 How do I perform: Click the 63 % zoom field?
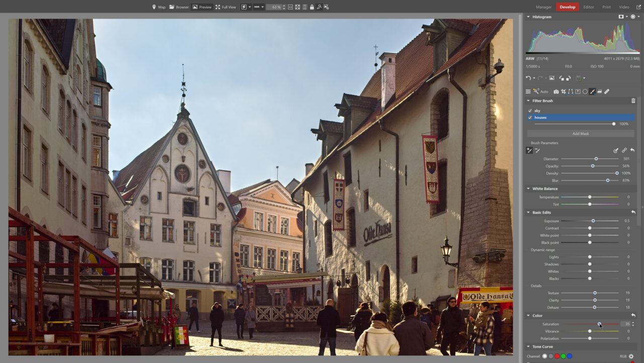point(274,7)
